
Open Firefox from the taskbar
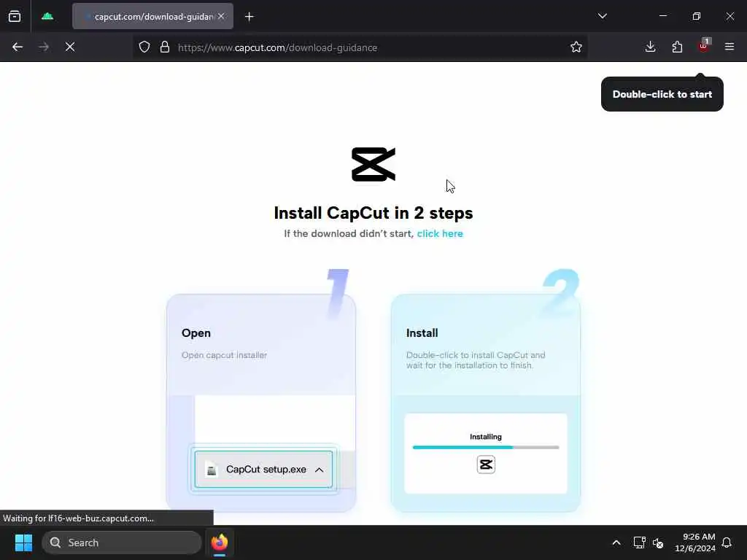[x=219, y=542]
